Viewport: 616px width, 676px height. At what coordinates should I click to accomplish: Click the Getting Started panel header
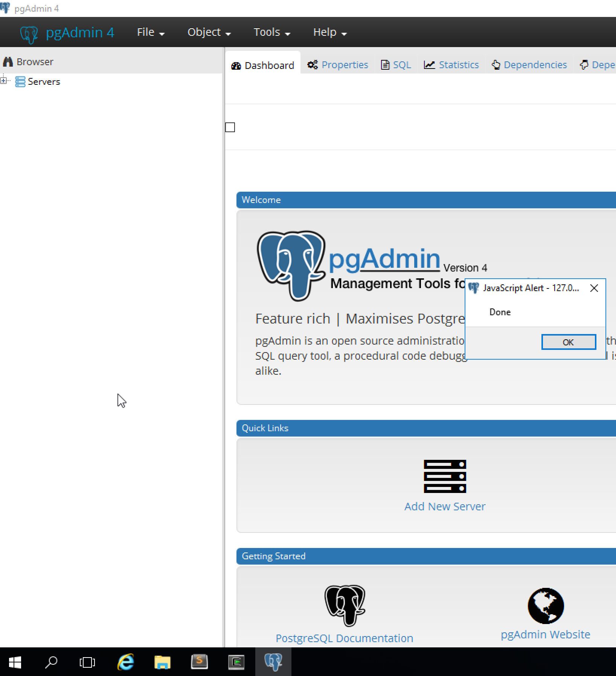(426, 556)
